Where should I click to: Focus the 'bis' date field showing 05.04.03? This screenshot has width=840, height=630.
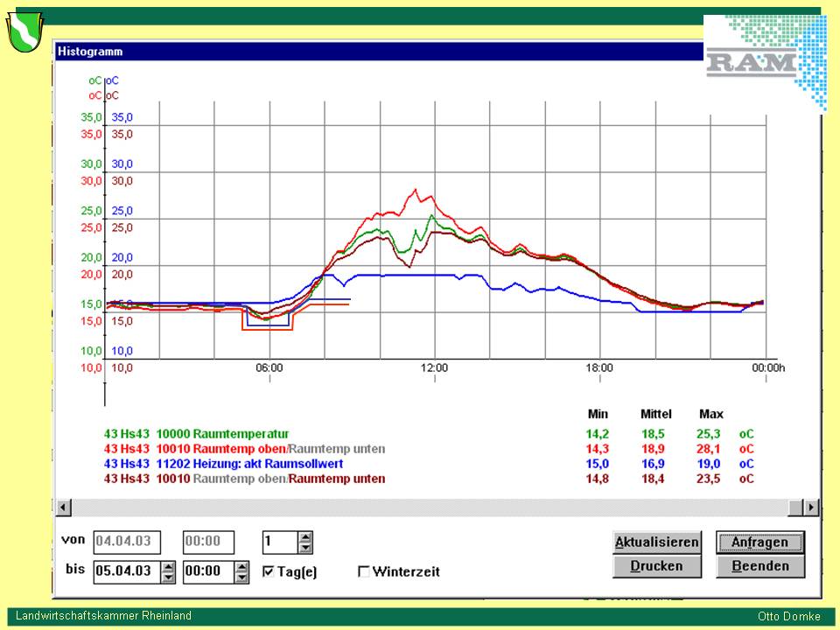126,572
